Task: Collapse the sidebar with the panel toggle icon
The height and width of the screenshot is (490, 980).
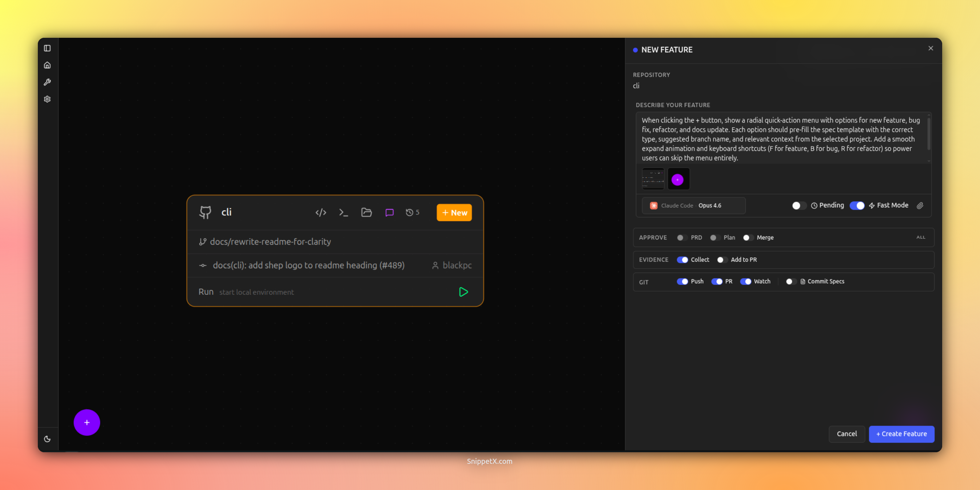Action: point(48,48)
